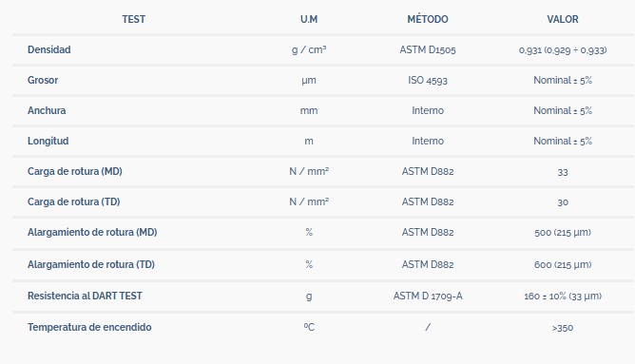
Task: Select the MÉTODO column header
Action: click(428, 19)
